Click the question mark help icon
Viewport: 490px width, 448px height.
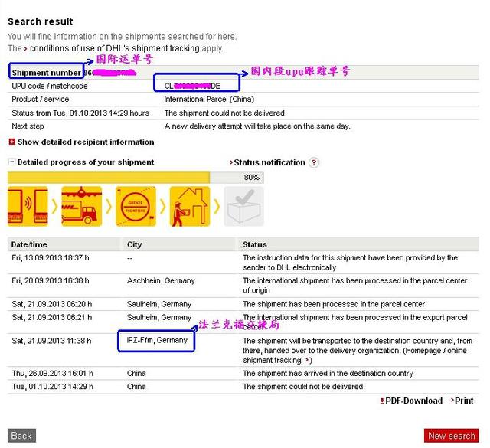point(314,163)
